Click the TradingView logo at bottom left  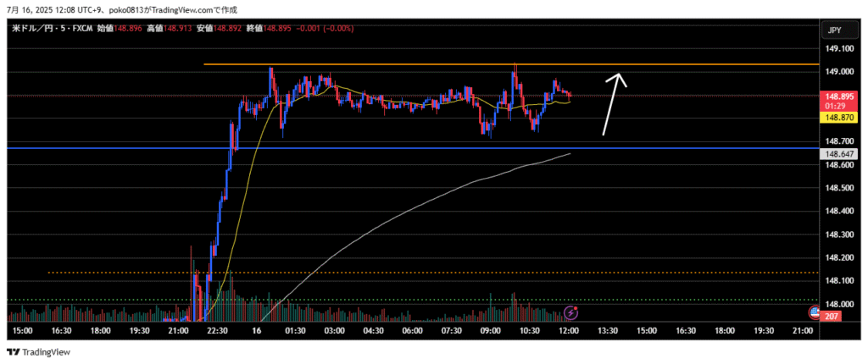click(38, 352)
